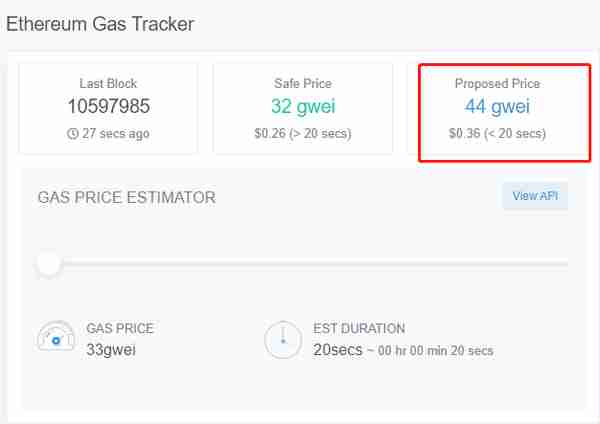Click the 33gwei gas price reading
This screenshot has width=600, height=424.
(x=111, y=350)
